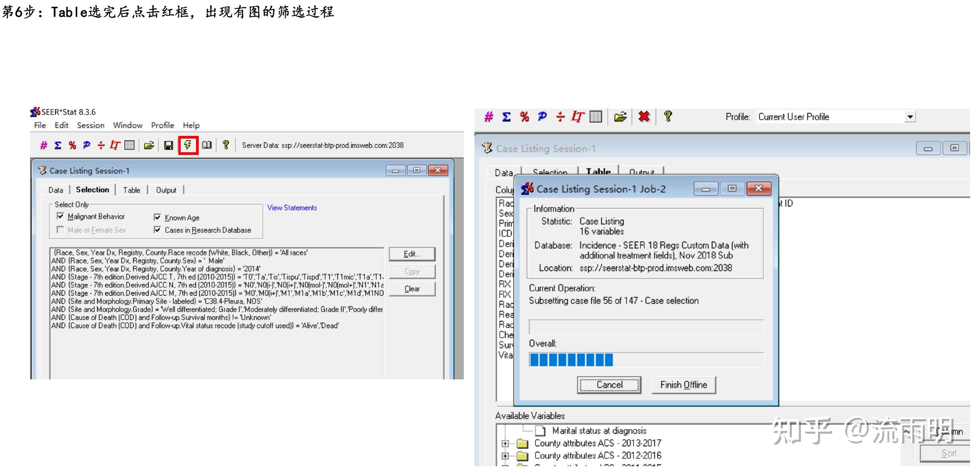Click the Save floppy disk icon
This screenshot has height=471, width=980.
(168, 145)
